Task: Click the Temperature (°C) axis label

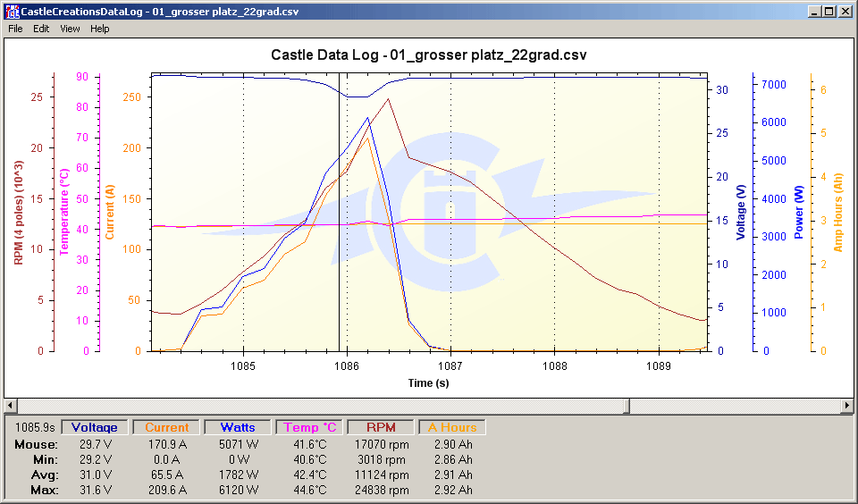Action: [x=64, y=212]
